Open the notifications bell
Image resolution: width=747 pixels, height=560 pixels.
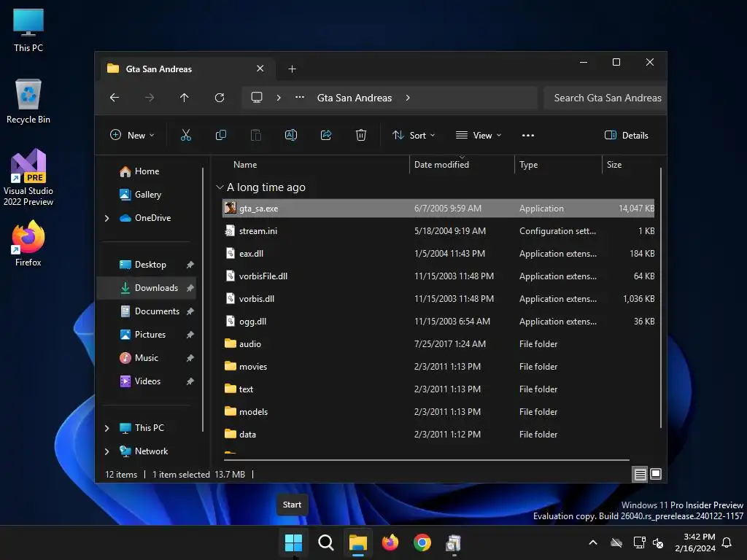point(727,542)
